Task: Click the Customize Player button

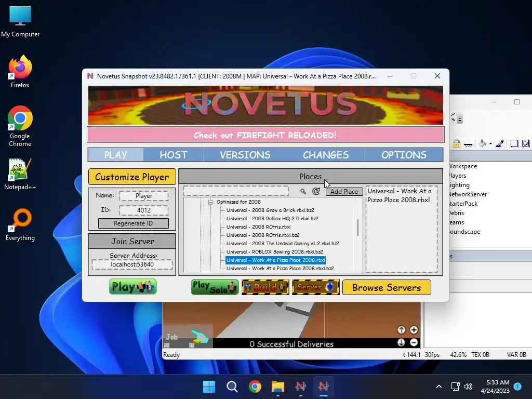Action: [x=132, y=177]
